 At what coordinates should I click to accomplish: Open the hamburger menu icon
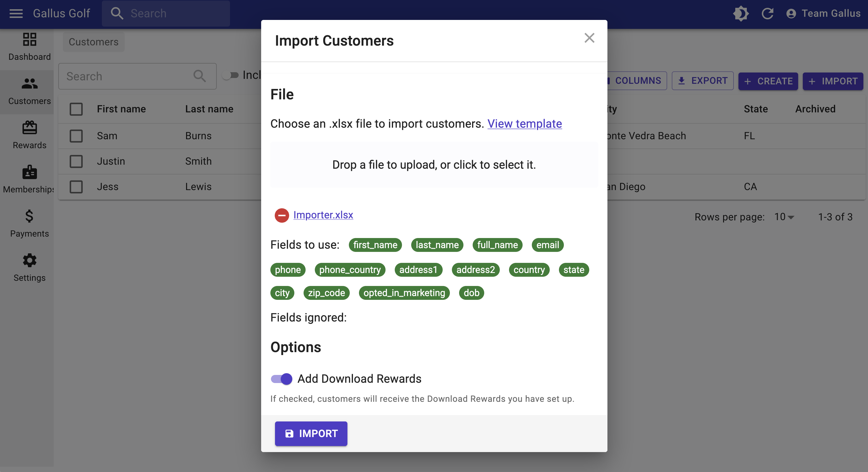[x=16, y=14]
